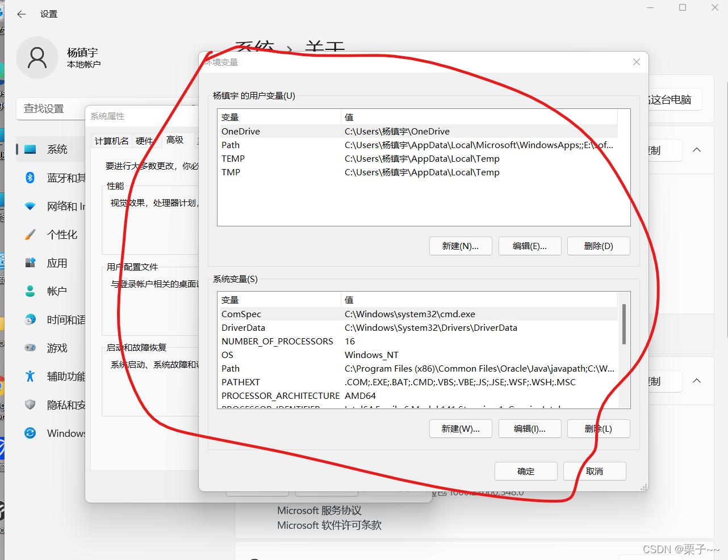This screenshot has height=560, width=728.
Task: Click the user variables 变量 column header
Action: point(279,117)
